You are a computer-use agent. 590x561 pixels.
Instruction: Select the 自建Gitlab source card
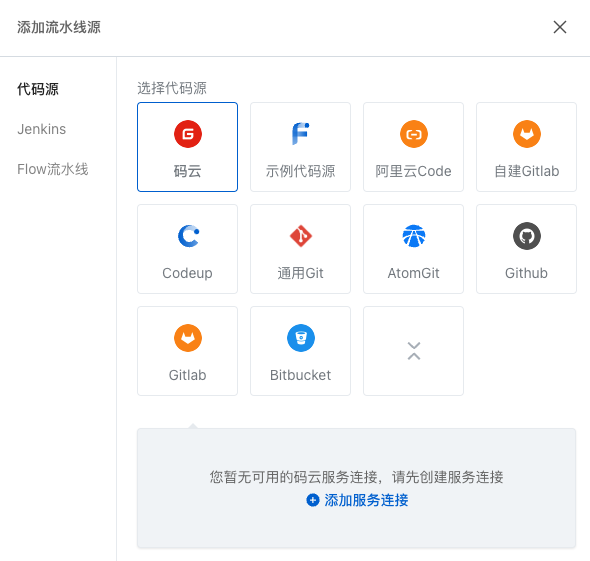pyautogui.click(x=526, y=147)
